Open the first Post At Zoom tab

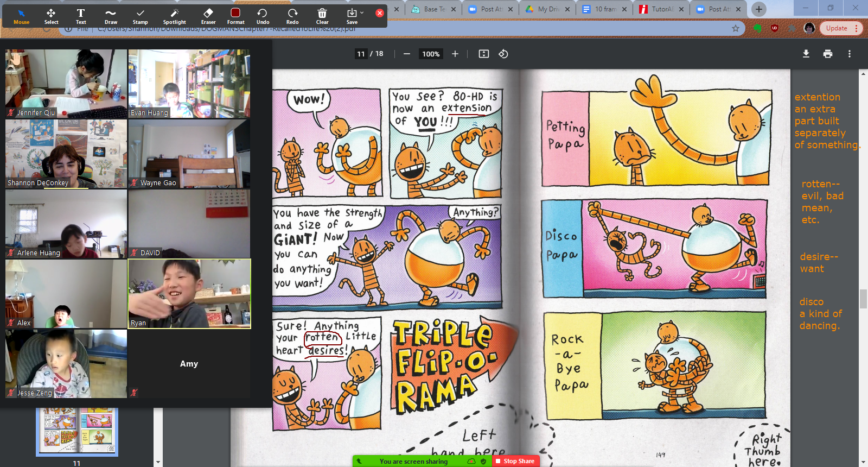(x=491, y=9)
